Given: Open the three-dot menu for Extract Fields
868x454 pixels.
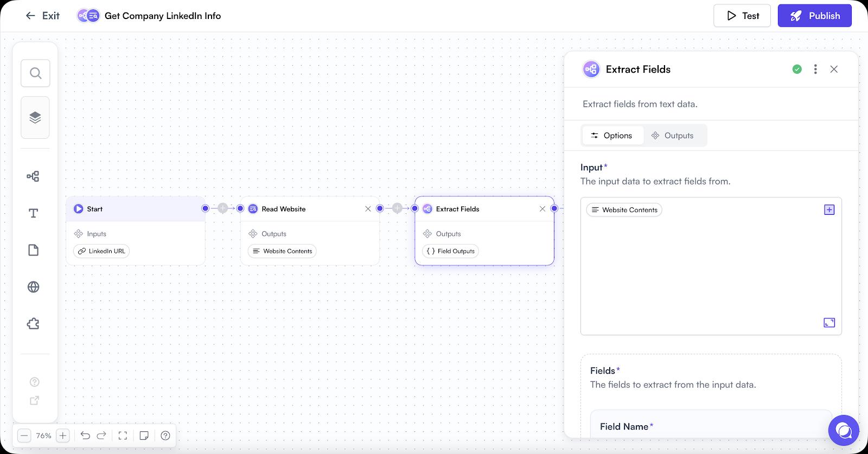Looking at the screenshot, I should coord(815,69).
